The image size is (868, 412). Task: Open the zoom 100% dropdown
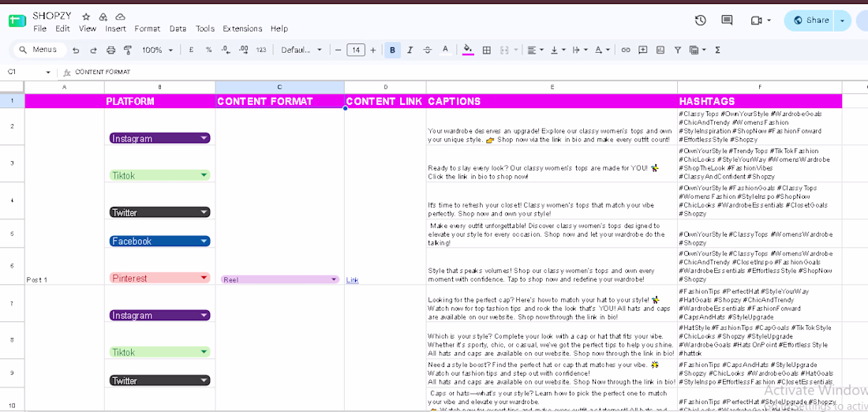coord(157,50)
